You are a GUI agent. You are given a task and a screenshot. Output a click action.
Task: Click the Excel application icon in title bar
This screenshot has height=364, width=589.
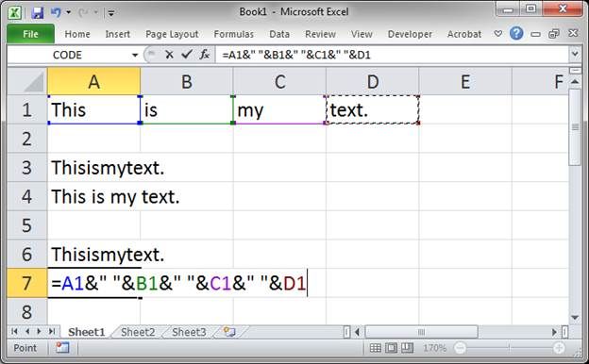coord(15,13)
